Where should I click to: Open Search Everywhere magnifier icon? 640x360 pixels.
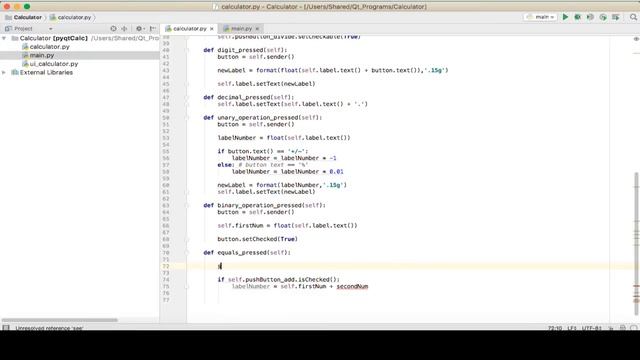click(x=633, y=17)
